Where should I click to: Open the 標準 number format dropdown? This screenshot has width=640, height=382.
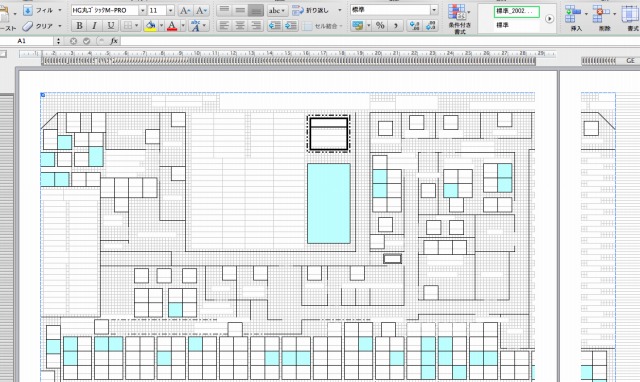point(434,10)
